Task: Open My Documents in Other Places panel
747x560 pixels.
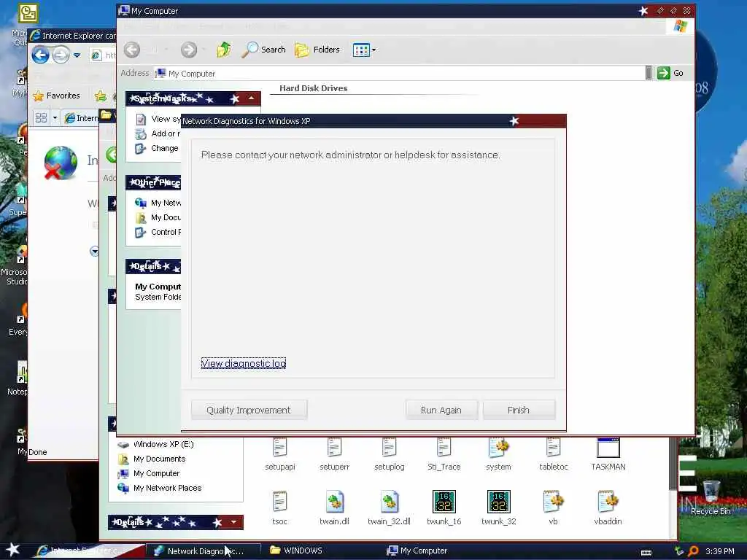Action: click(x=158, y=217)
